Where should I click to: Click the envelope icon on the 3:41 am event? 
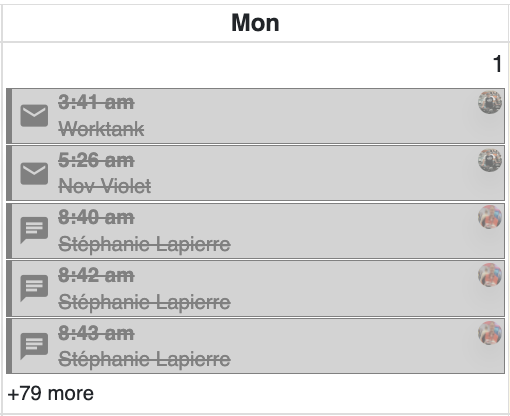tap(34, 116)
